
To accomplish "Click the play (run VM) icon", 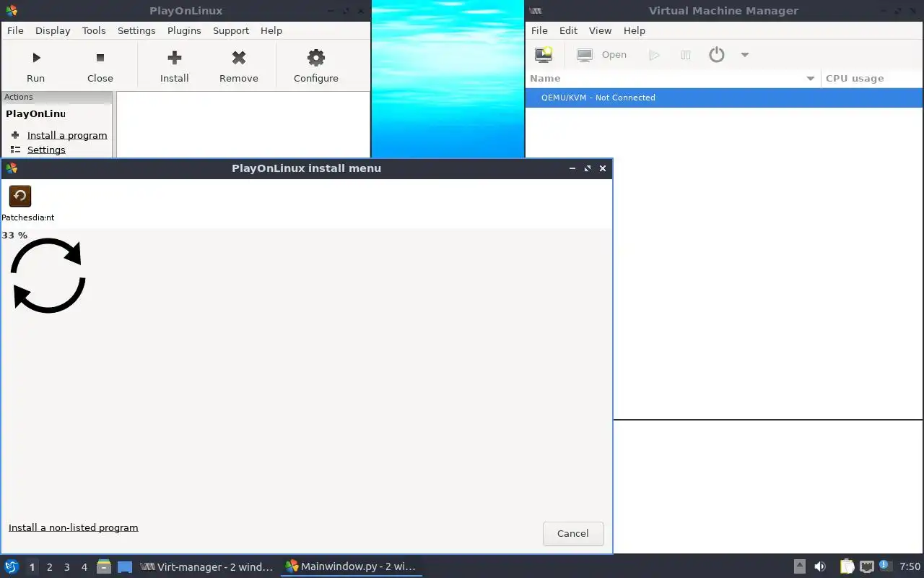I will [654, 55].
